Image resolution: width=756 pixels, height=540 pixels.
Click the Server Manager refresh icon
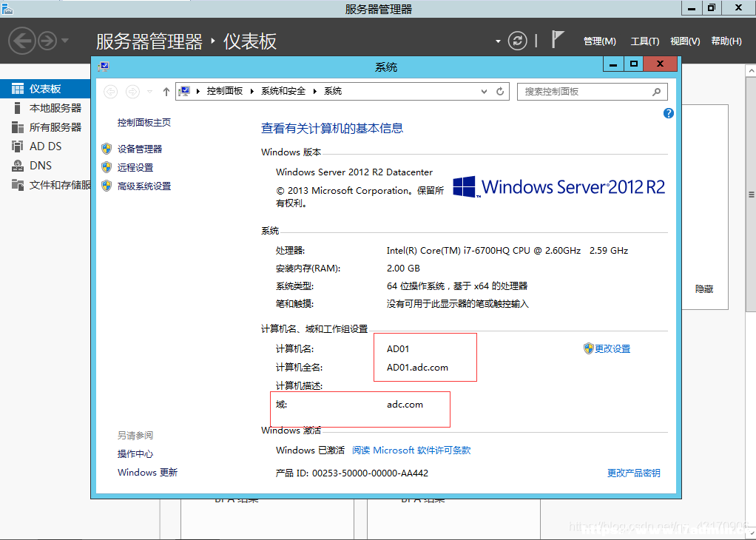pyautogui.click(x=517, y=41)
